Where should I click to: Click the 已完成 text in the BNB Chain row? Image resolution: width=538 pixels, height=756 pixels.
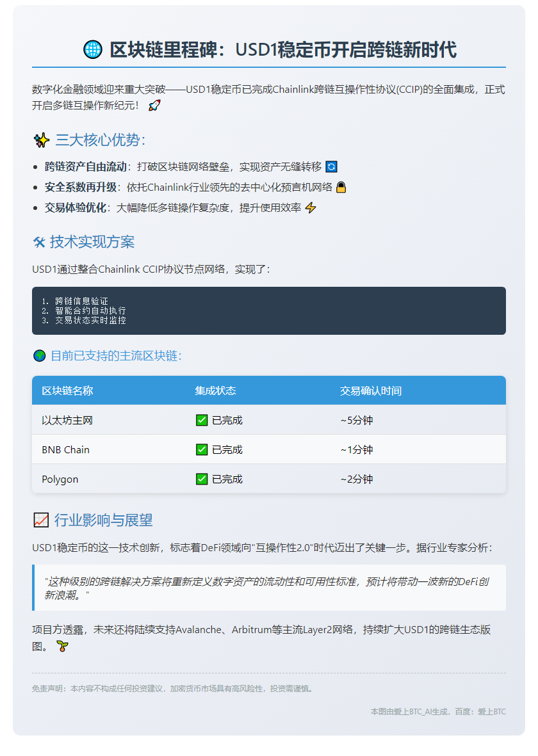click(x=227, y=450)
